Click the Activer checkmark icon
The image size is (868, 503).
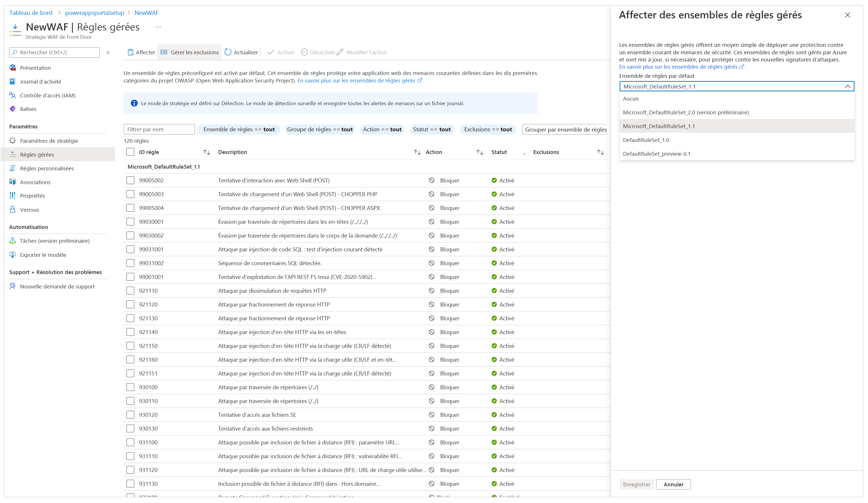click(271, 52)
